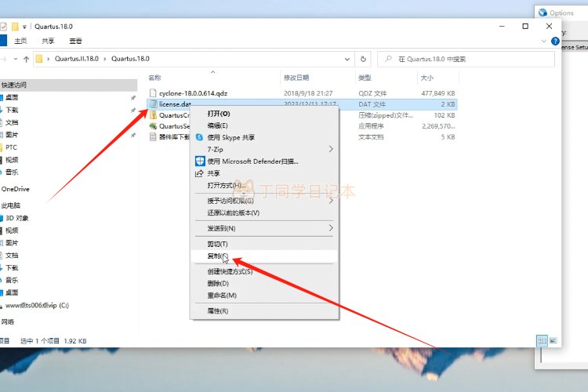The height and width of the screenshot is (392, 588).
Task: Click the license.dat file icon
Action: pos(153,104)
